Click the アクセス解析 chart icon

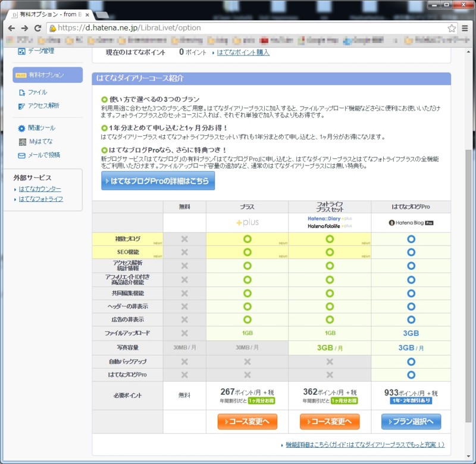pyautogui.click(x=21, y=106)
